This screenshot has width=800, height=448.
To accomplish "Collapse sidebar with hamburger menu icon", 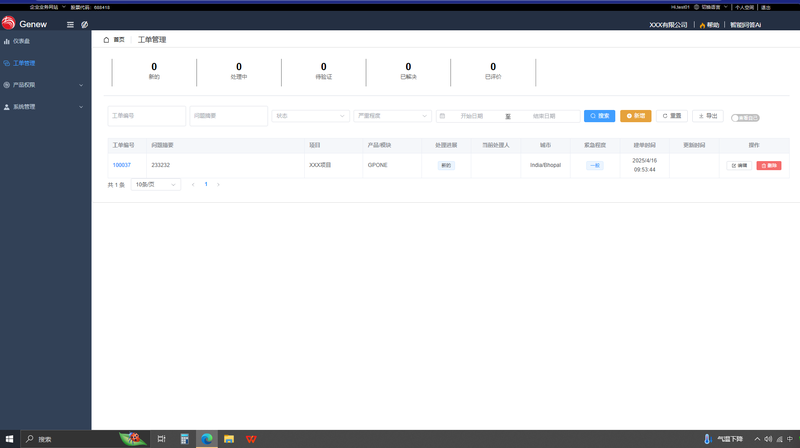I will (70, 24).
